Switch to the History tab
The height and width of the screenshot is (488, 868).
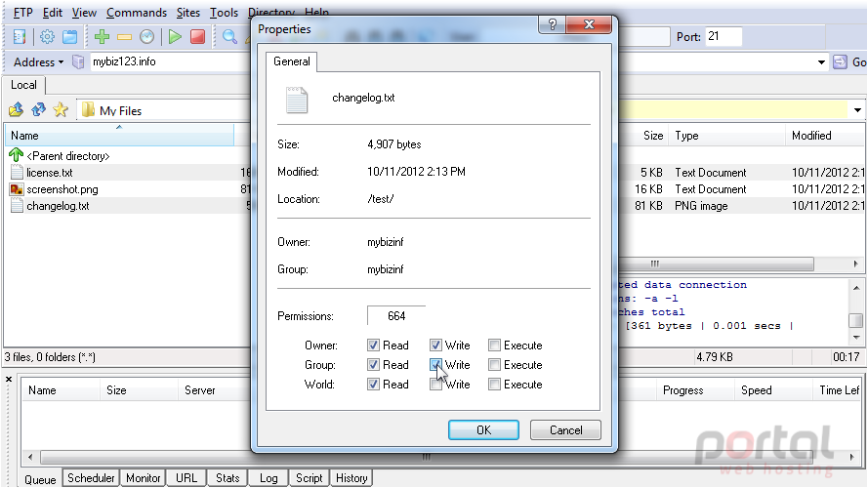click(x=351, y=477)
